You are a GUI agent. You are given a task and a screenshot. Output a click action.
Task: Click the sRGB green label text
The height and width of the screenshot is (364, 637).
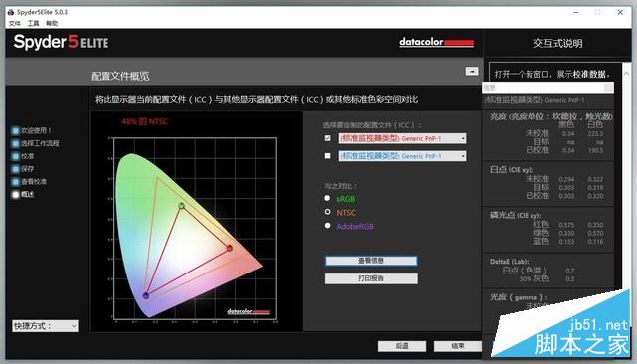345,199
